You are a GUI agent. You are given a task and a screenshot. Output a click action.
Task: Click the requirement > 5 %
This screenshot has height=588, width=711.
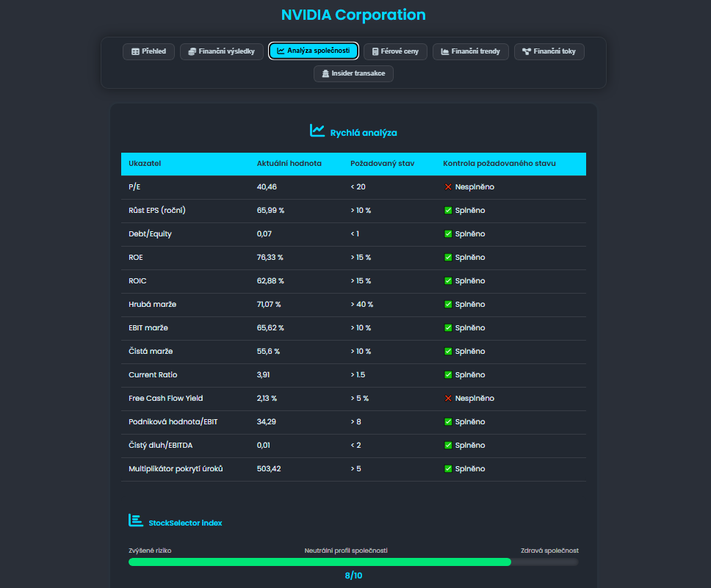[360, 399]
